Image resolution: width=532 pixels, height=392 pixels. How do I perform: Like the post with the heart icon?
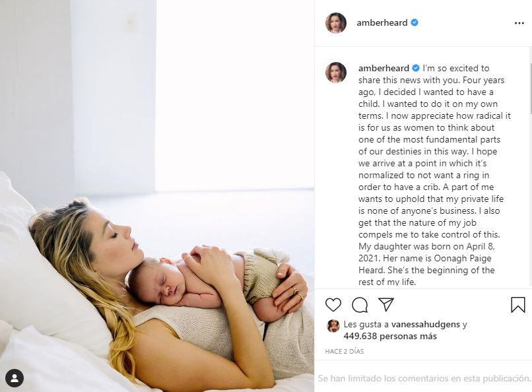click(x=333, y=304)
